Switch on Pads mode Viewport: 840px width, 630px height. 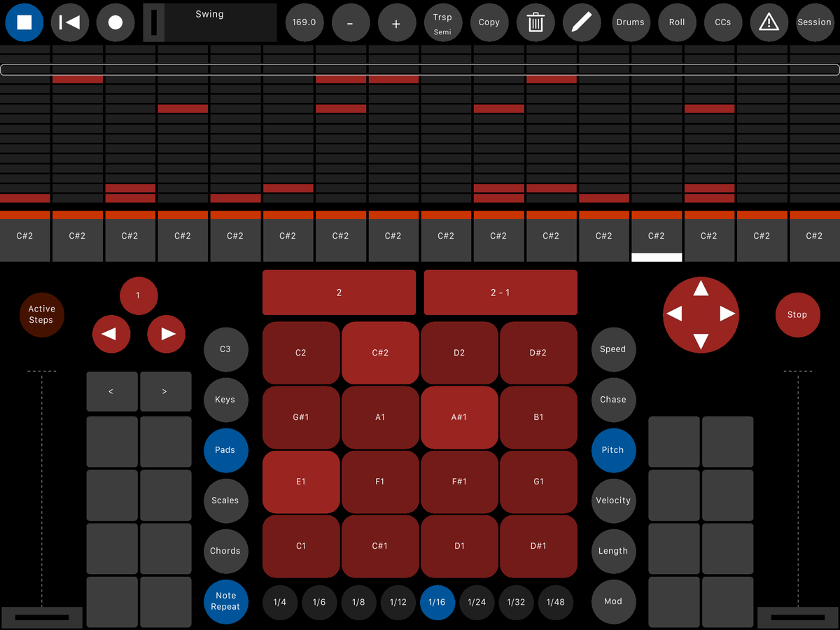click(225, 450)
